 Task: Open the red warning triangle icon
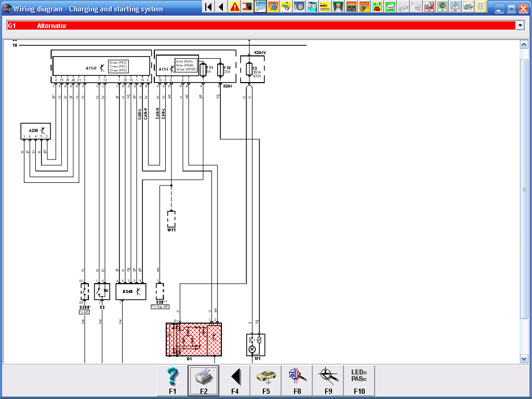point(234,6)
